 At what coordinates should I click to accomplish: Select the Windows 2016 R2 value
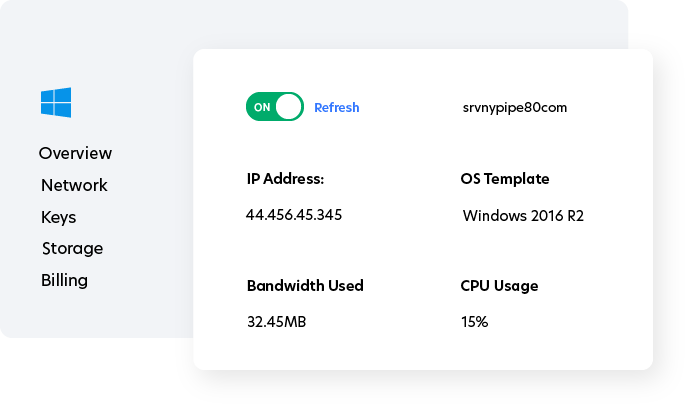click(523, 215)
